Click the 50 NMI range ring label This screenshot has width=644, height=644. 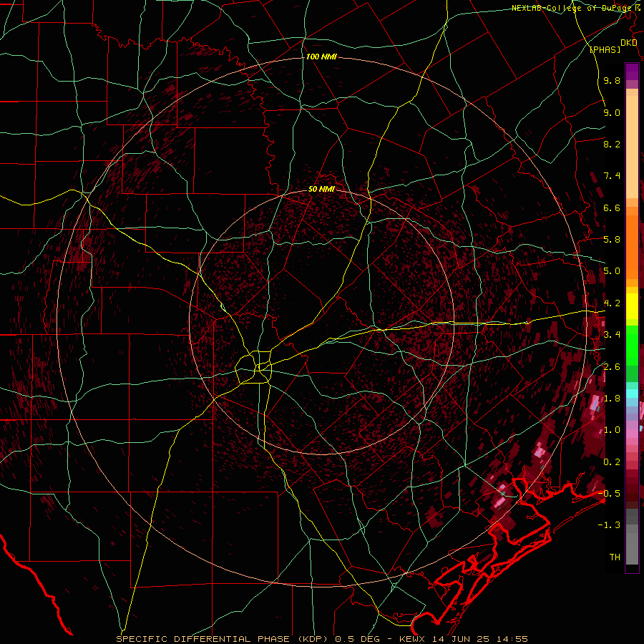pos(321,190)
